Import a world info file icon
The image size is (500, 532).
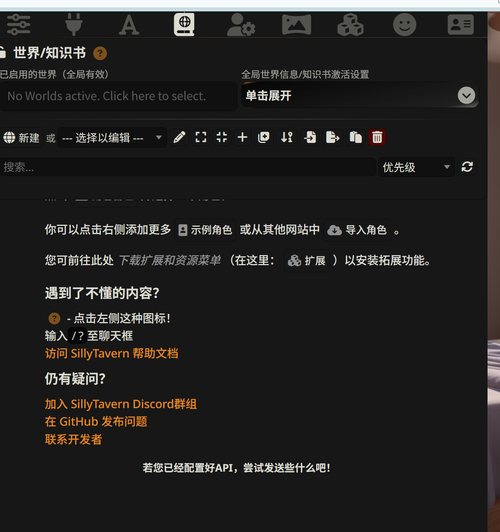coord(310,137)
